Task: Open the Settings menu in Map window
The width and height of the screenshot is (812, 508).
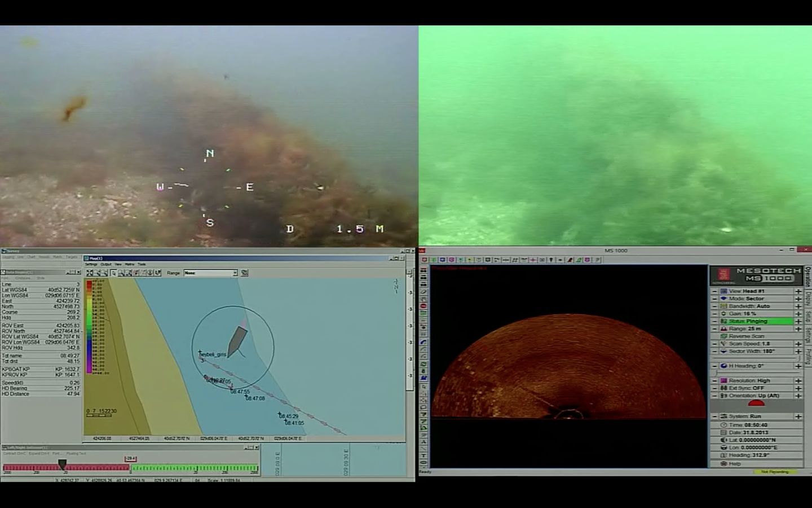Action: click(91, 264)
